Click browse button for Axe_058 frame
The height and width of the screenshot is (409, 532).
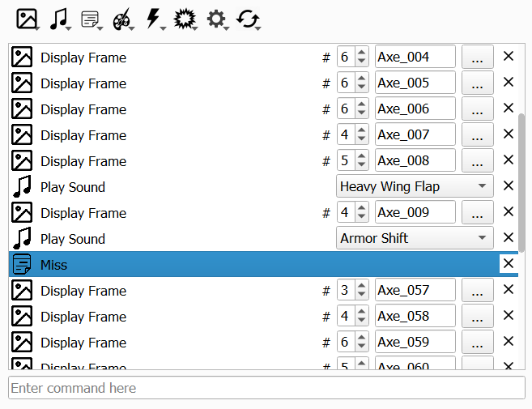click(478, 317)
